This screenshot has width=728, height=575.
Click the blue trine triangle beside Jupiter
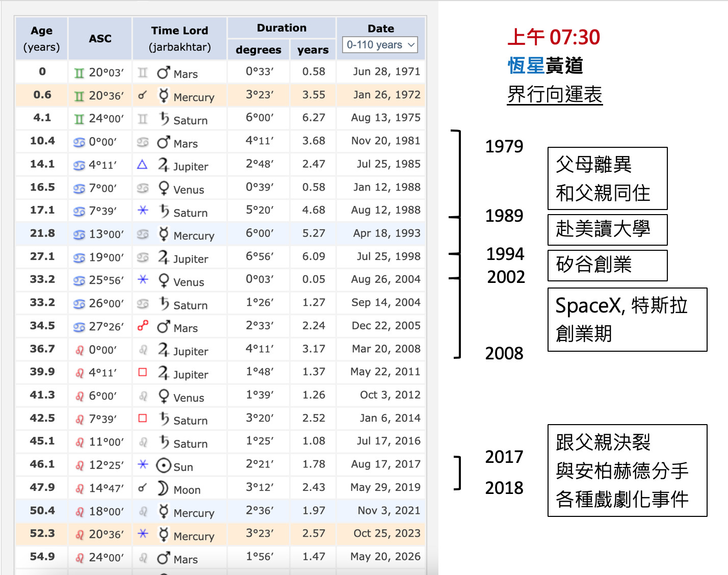pyautogui.click(x=143, y=164)
